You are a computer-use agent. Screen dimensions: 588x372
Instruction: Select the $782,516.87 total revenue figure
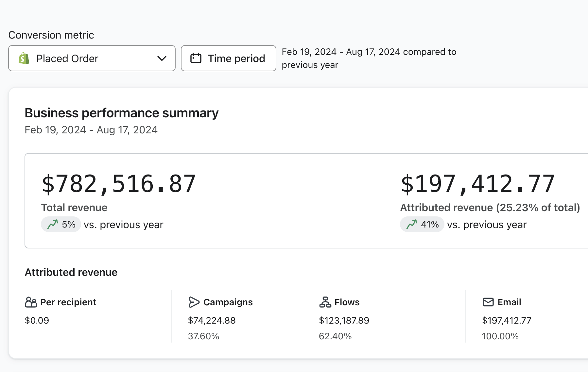(118, 184)
